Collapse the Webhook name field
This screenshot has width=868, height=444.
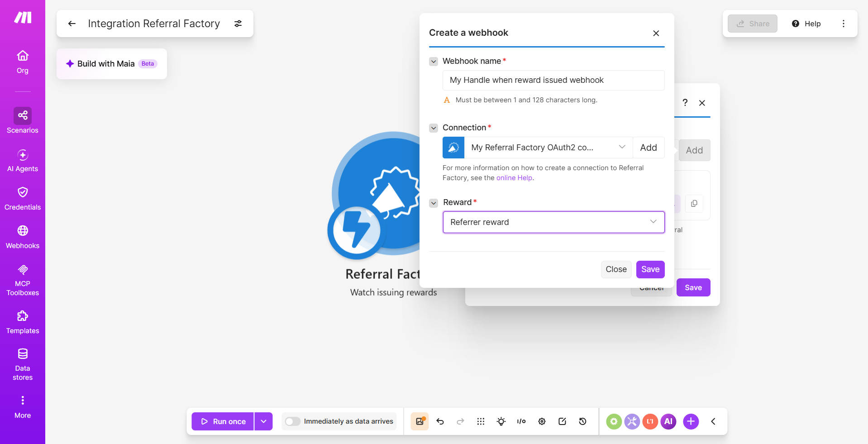click(x=434, y=62)
